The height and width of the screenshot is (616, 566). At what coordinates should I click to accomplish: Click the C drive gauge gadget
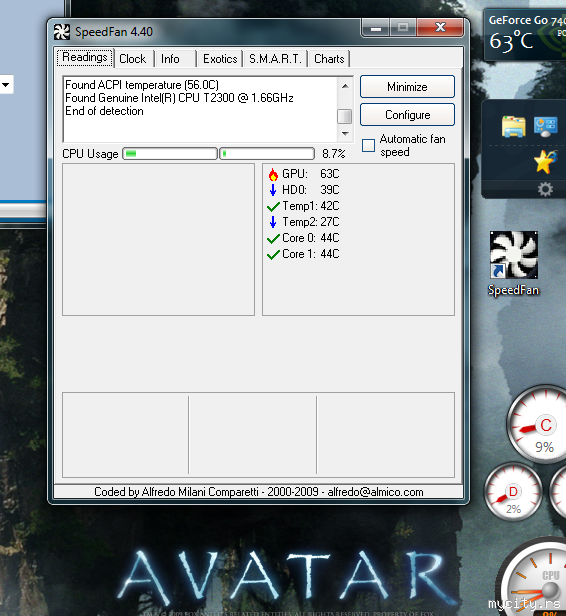[x=540, y=424]
